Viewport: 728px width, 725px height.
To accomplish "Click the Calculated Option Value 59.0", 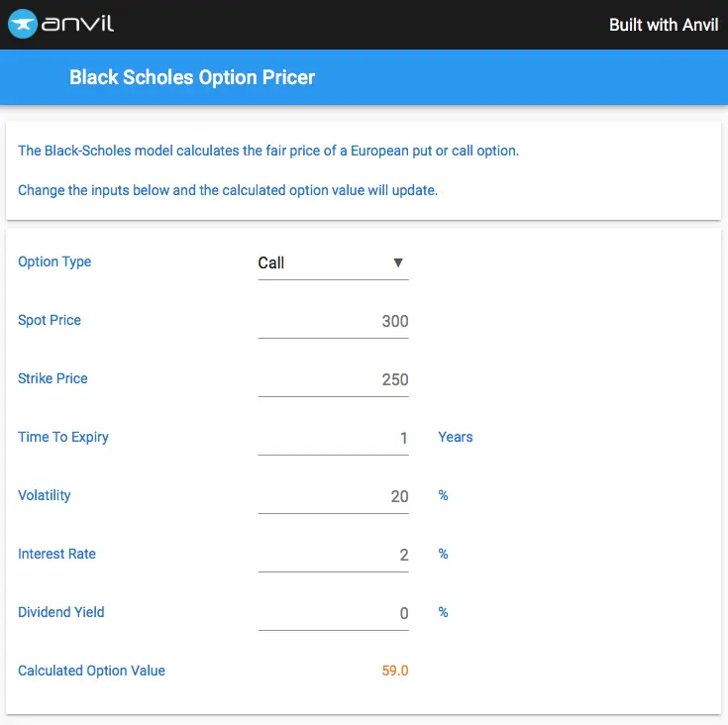I will pos(394,671).
